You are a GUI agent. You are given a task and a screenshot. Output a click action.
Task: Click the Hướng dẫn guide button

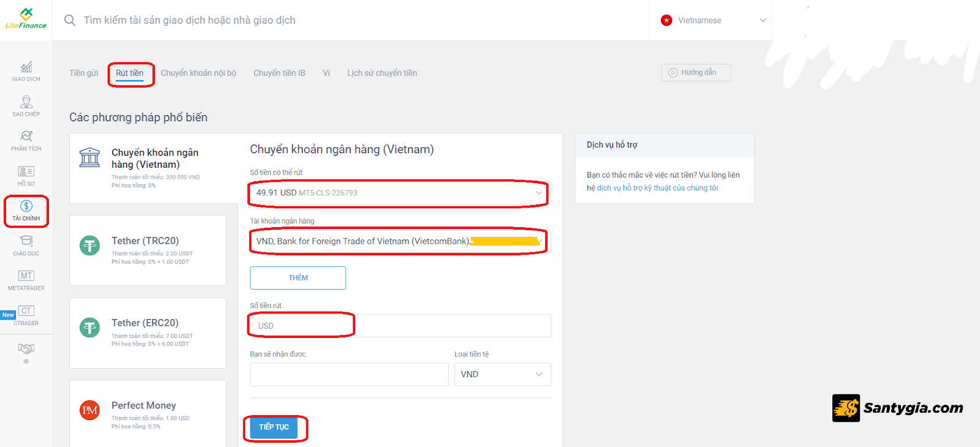click(696, 72)
